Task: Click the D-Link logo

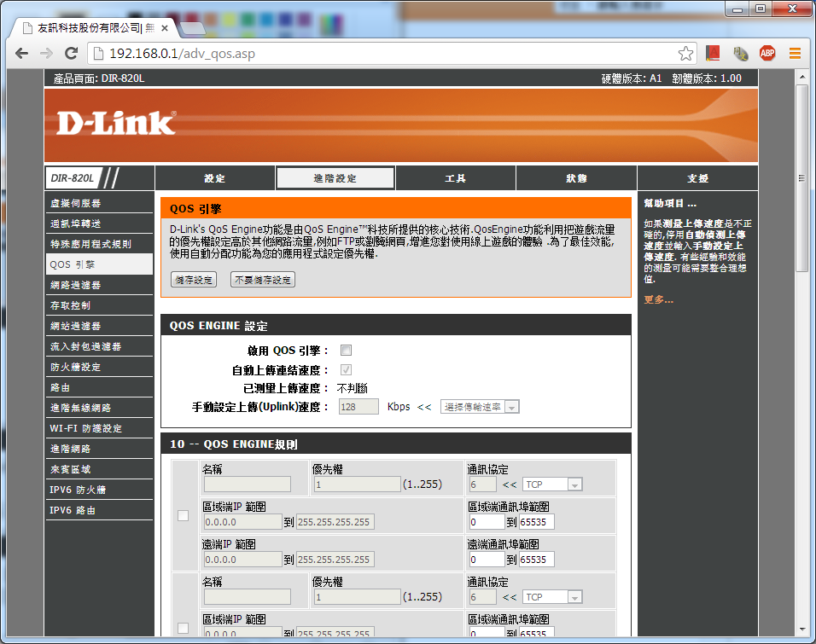Action: click(116, 124)
